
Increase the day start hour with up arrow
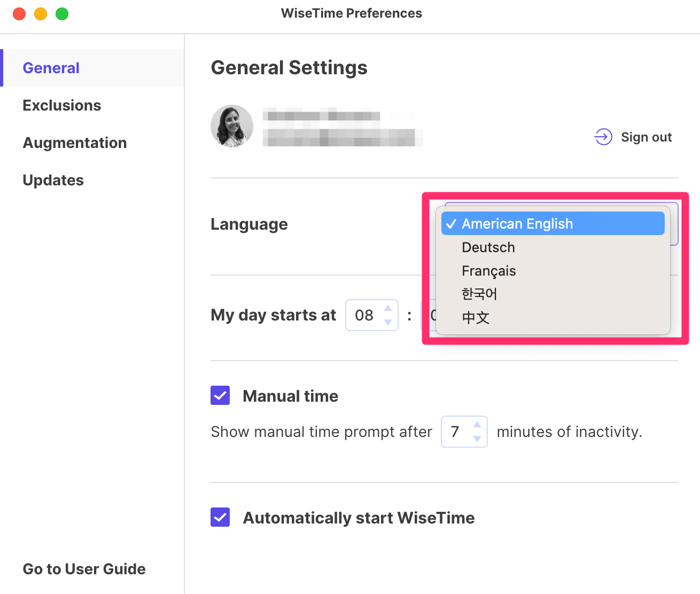tap(388, 308)
